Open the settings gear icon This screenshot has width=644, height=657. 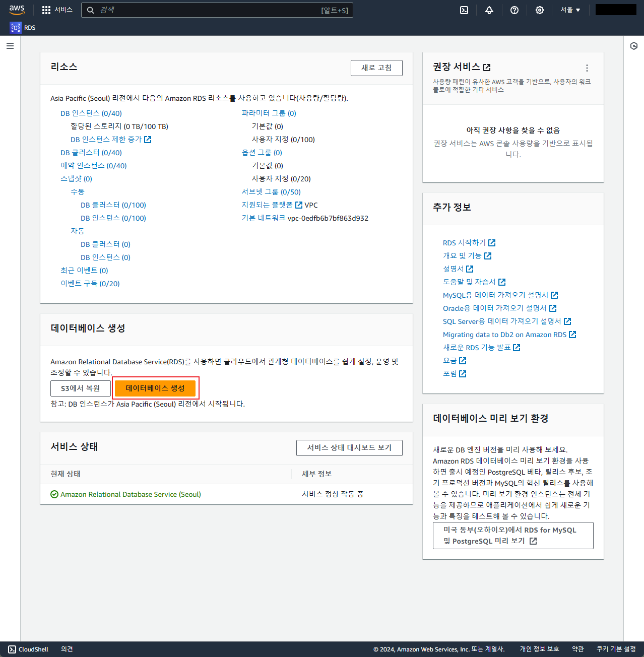pos(540,10)
